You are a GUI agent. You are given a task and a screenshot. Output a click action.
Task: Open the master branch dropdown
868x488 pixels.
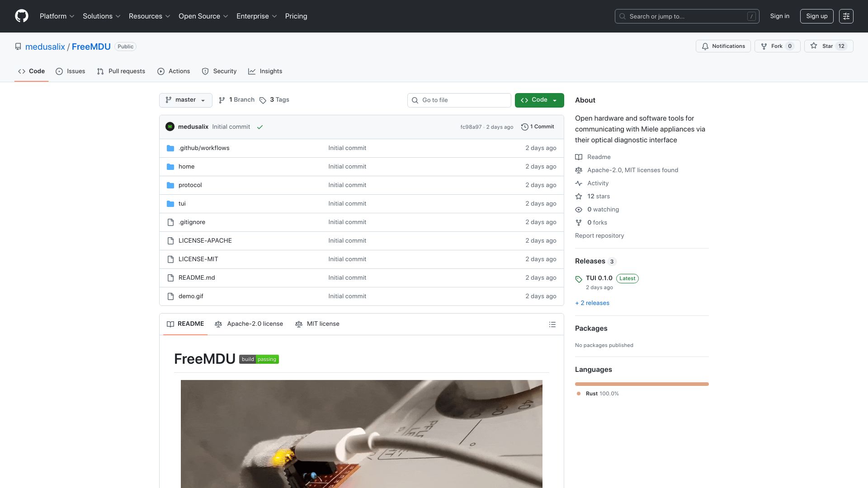tap(186, 100)
